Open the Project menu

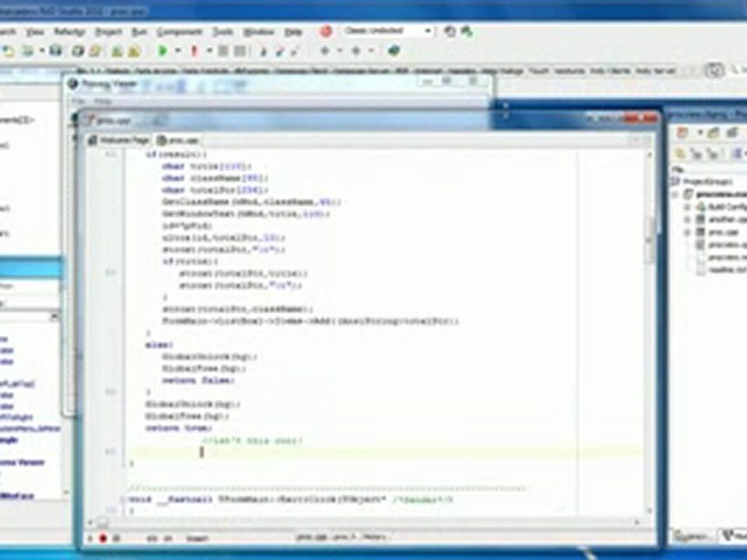109,32
